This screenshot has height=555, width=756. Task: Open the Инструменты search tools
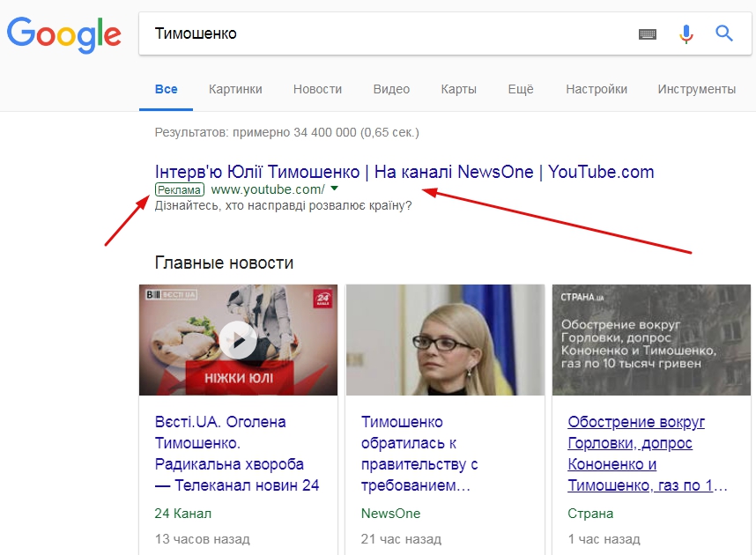tap(697, 89)
